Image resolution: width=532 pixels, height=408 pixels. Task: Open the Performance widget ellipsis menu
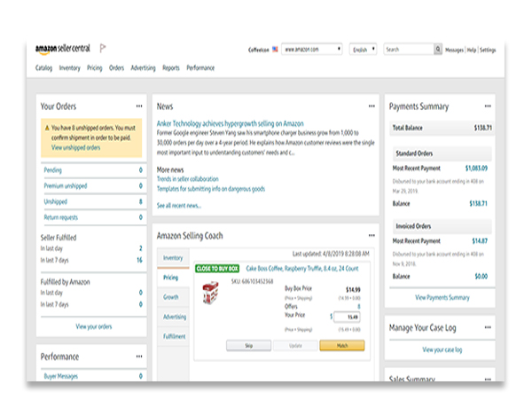(x=138, y=356)
